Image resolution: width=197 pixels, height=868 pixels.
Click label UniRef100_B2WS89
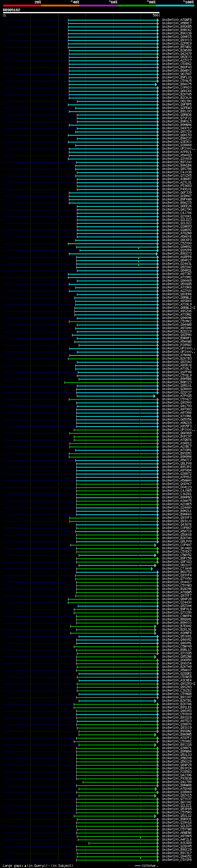176,50
